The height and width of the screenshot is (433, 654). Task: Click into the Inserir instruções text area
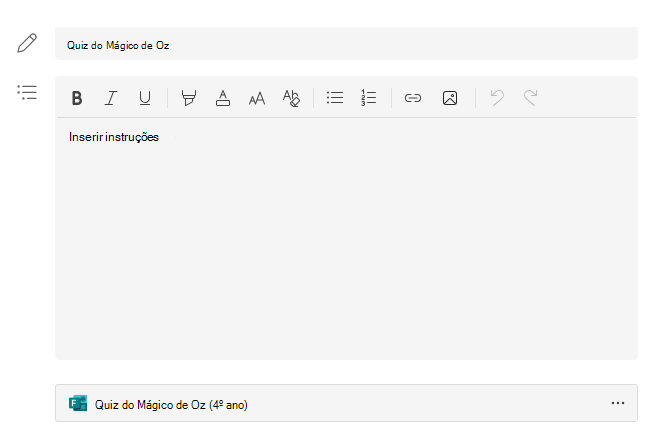(x=346, y=238)
